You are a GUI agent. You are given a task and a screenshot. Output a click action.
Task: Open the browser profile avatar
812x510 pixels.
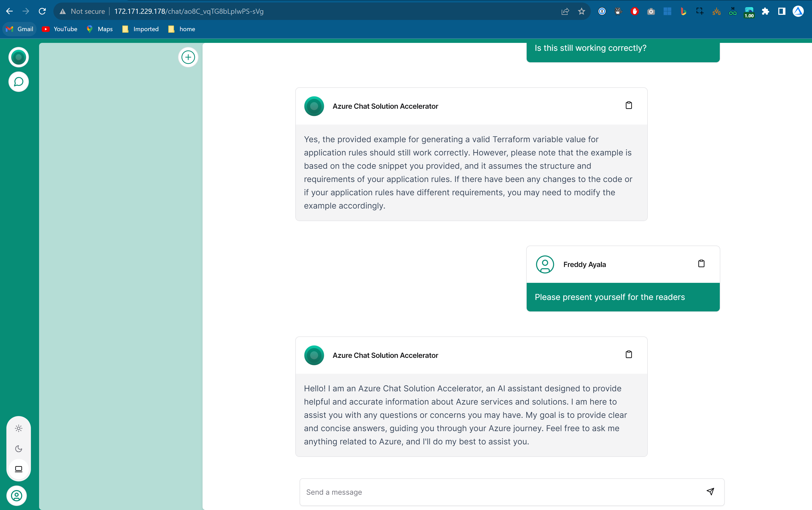click(x=798, y=11)
